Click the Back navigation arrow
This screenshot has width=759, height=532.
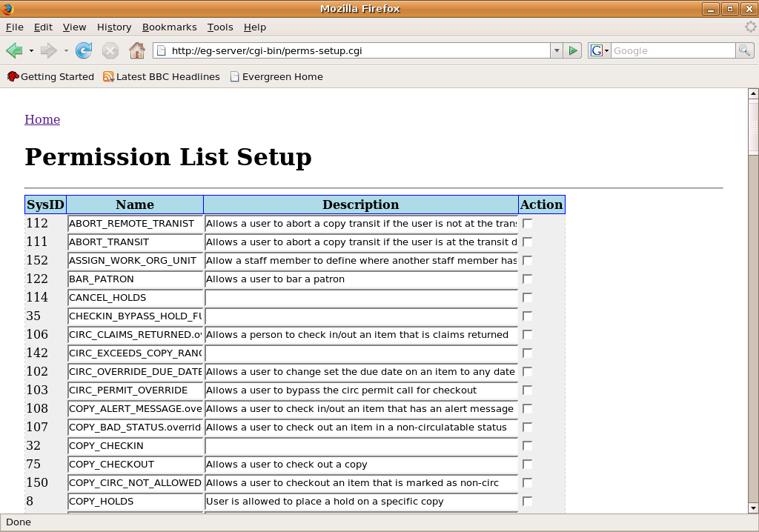[x=14, y=50]
